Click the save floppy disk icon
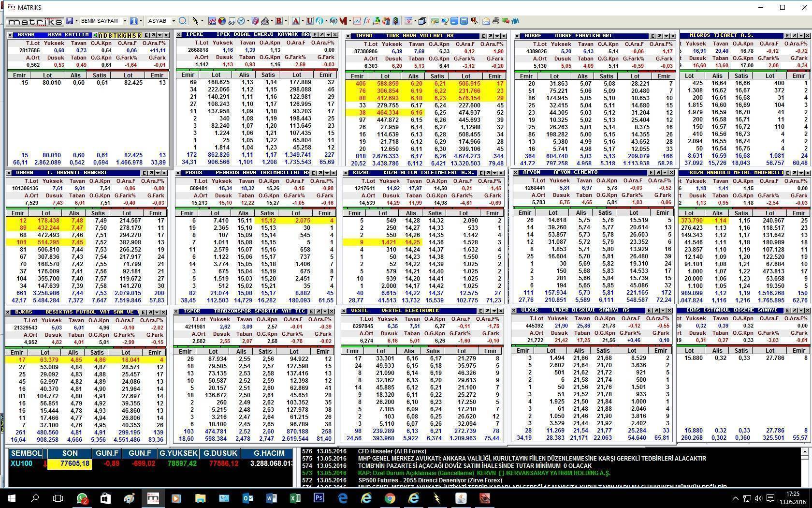This screenshot has width=812, height=508. click(x=70, y=21)
